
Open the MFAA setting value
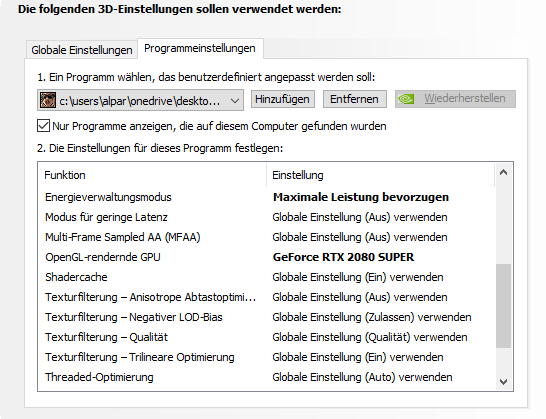tap(360, 237)
